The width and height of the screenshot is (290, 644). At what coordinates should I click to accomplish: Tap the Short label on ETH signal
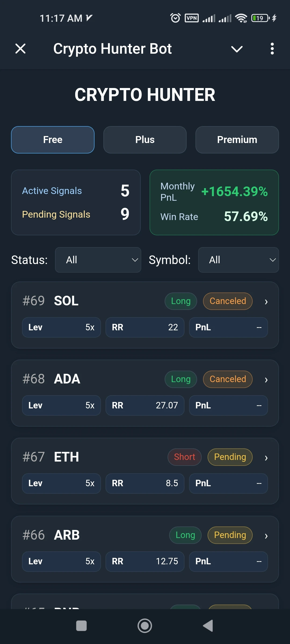pos(184,457)
